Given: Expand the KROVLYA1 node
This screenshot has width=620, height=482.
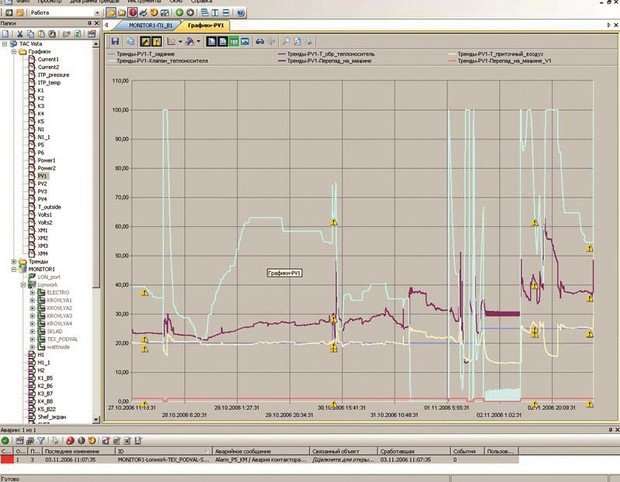Looking at the screenshot, I should 32,301.
